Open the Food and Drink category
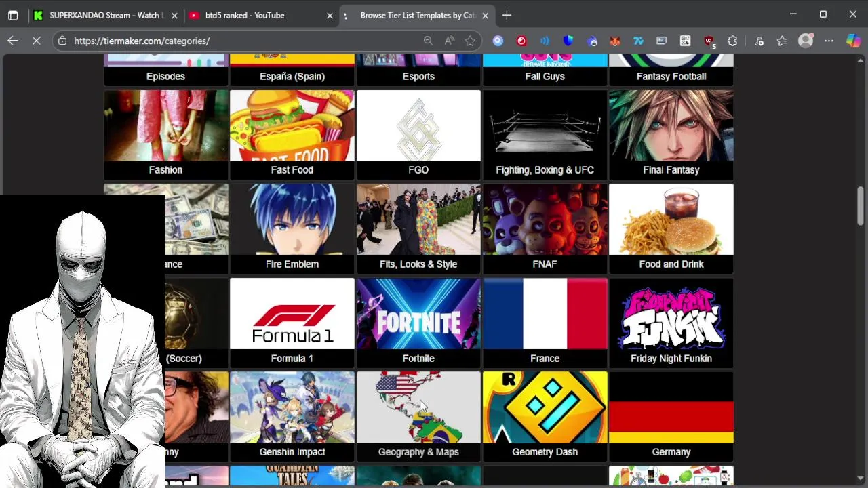 click(671, 229)
